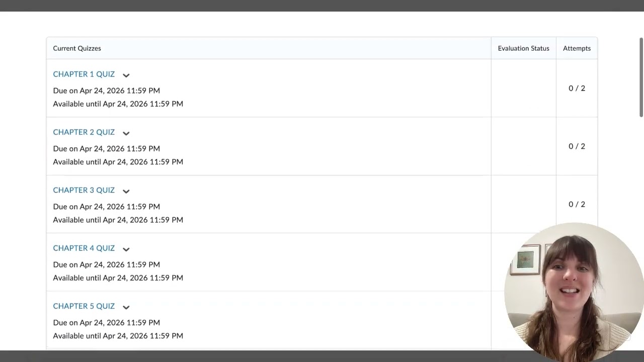Expand the Chapter 5 Quiz chevron menu
This screenshot has height=362, width=644.
pos(126,307)
